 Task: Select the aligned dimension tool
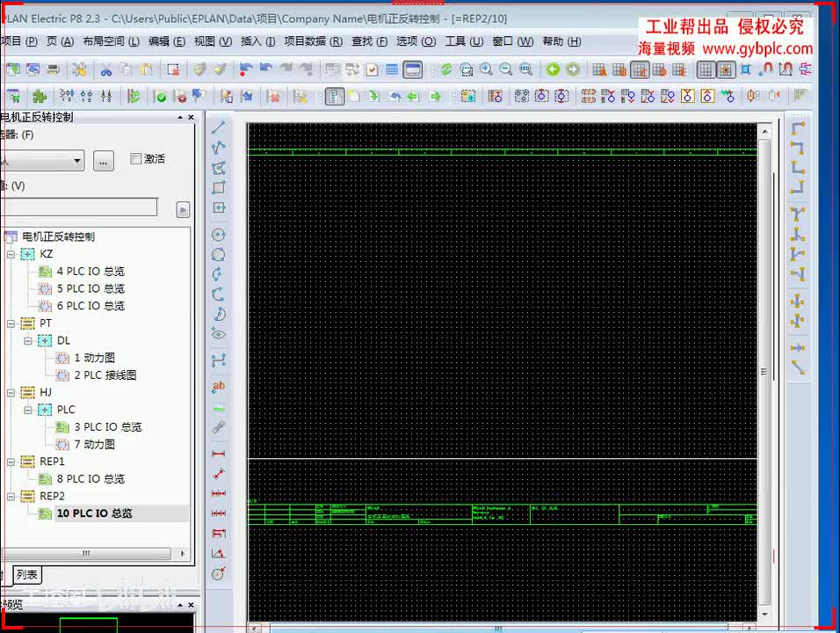pyautogui.click(x=218, y=473)
